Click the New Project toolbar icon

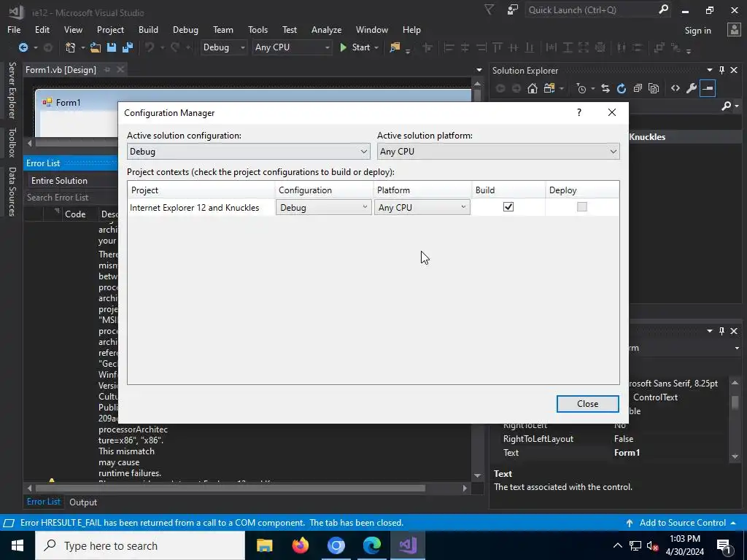[71, 47]
